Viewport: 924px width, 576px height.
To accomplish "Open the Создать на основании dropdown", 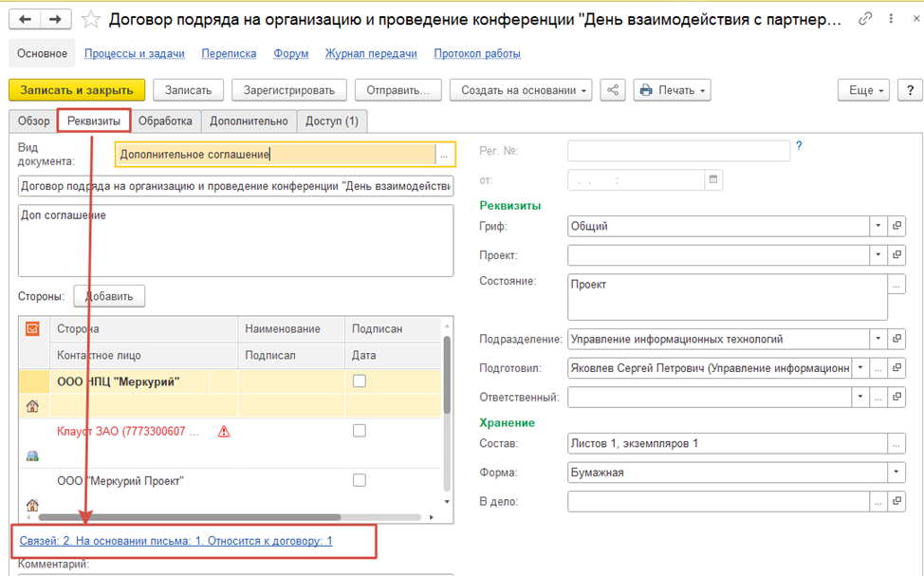I will 521,90.
